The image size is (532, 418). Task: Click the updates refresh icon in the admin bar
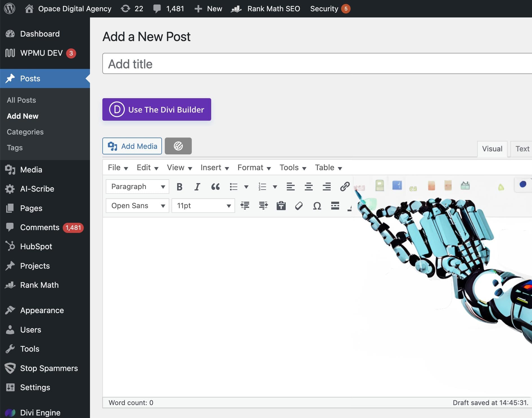126,8
